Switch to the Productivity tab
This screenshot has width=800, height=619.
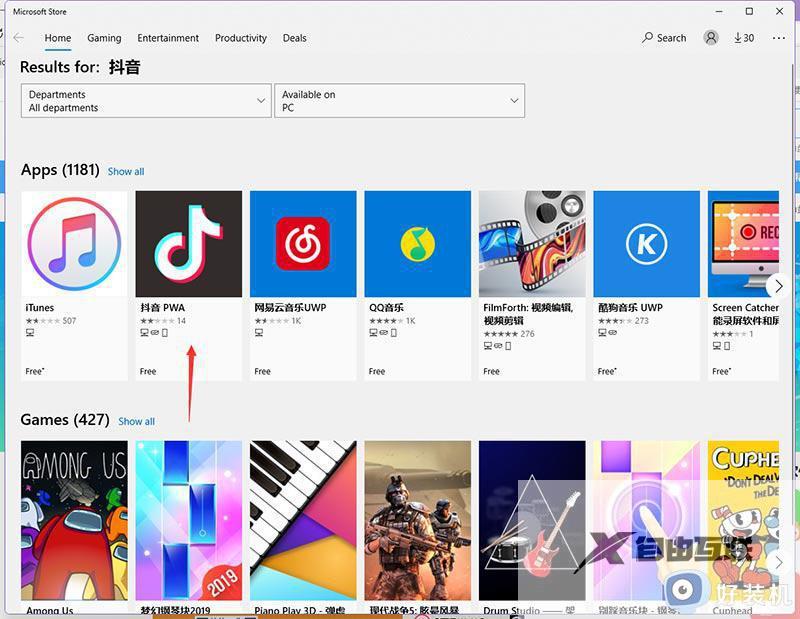240,38
